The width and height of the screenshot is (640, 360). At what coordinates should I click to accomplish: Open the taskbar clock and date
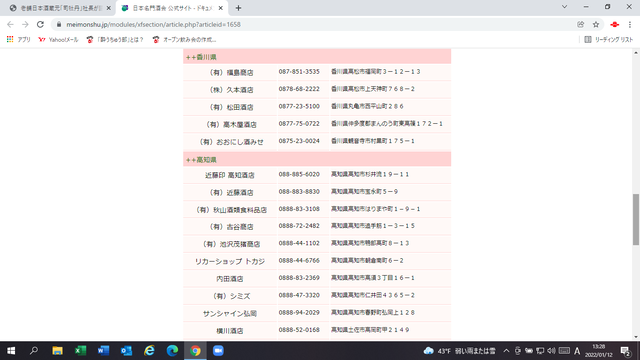(598, 351)
